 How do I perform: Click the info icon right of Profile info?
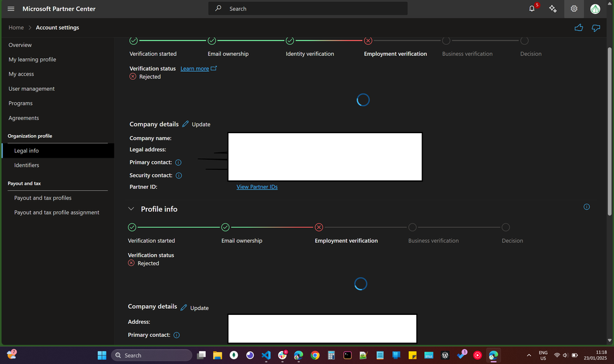[586, 207]
